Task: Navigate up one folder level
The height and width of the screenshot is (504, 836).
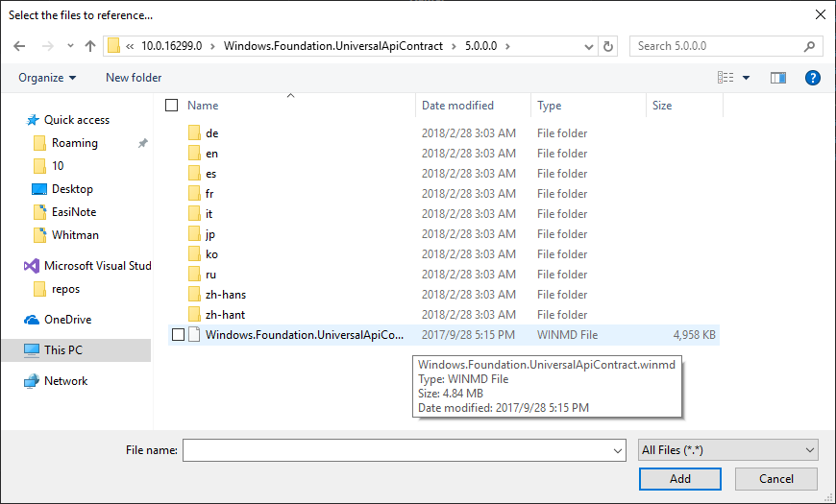Action: pos(90,46)
